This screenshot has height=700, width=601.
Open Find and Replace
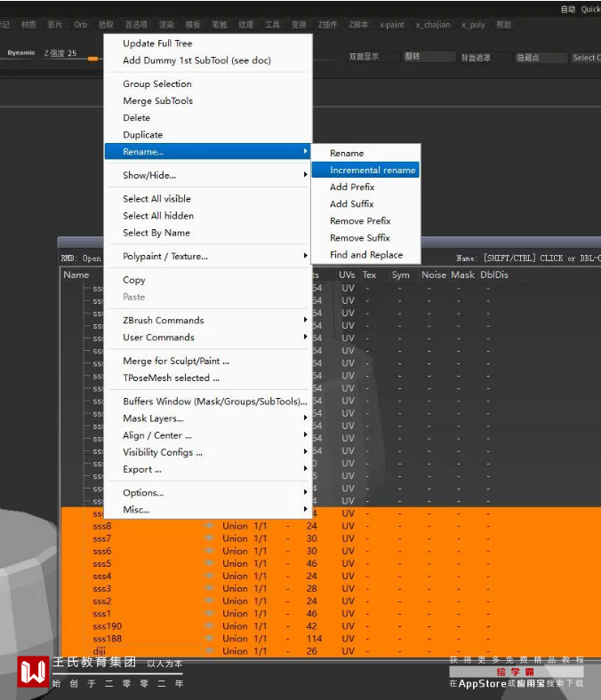pos(365,255)
